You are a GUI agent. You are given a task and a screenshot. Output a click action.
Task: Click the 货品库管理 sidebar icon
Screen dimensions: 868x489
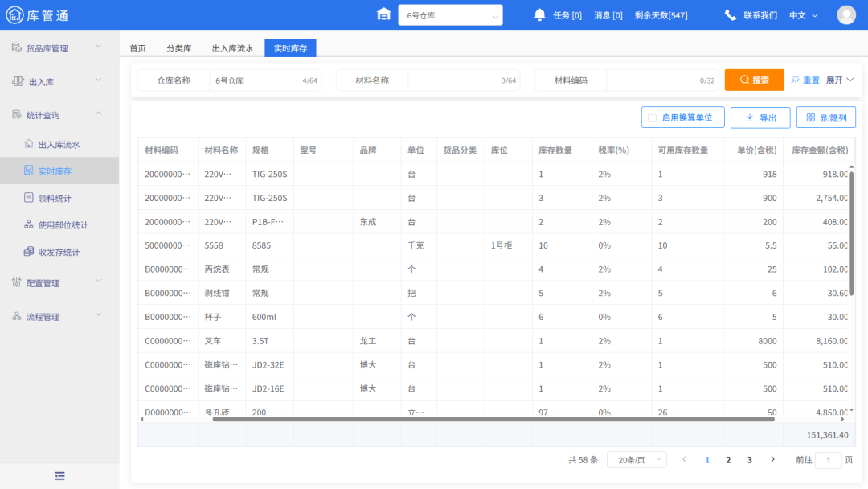click(17, 47)
